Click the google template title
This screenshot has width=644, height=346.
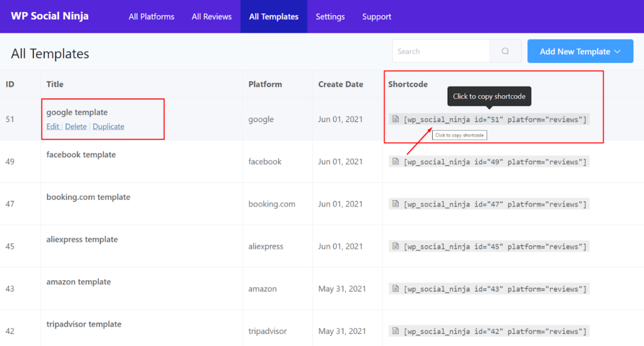77,112
